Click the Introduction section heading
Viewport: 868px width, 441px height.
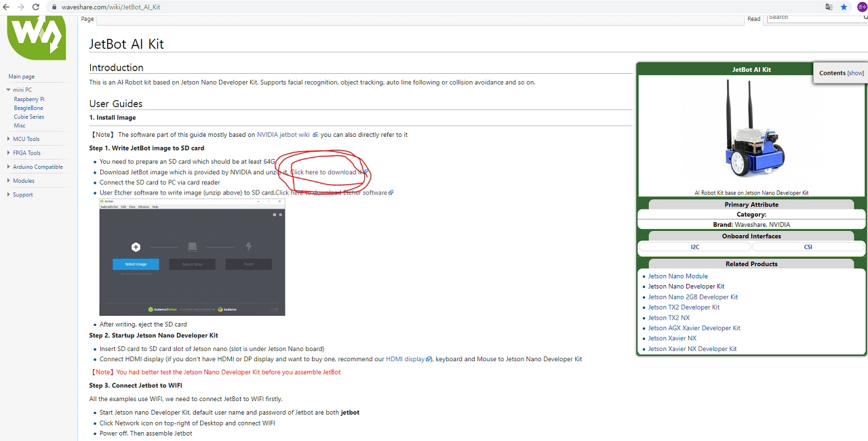(117, 68)
